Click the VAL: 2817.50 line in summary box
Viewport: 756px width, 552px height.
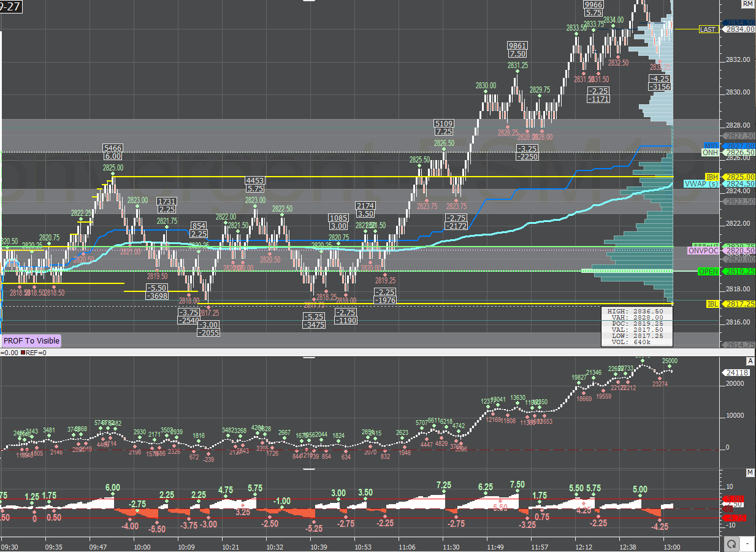click(636, 330)
